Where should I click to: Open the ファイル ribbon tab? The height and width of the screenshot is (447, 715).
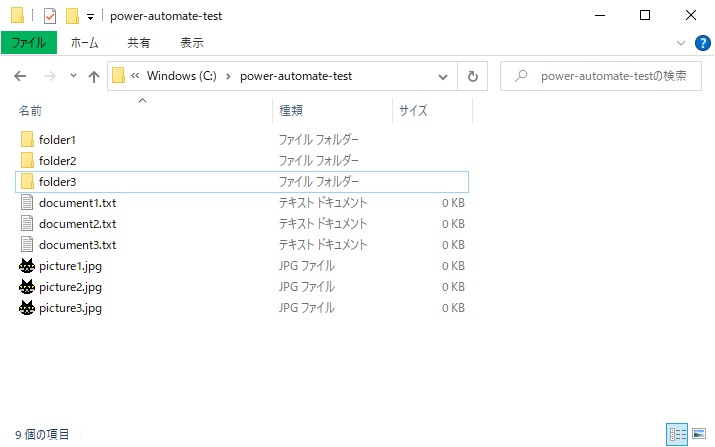pyautogui.click(x=29, y=43)
